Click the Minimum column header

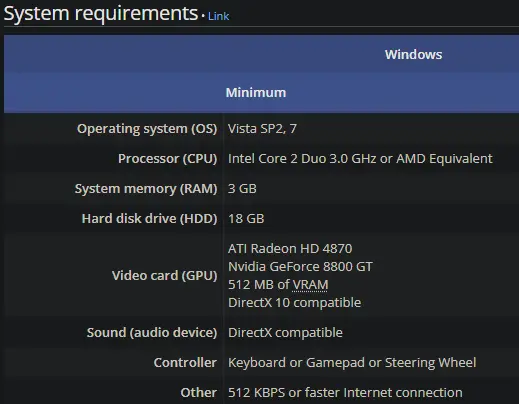point(256,92)
